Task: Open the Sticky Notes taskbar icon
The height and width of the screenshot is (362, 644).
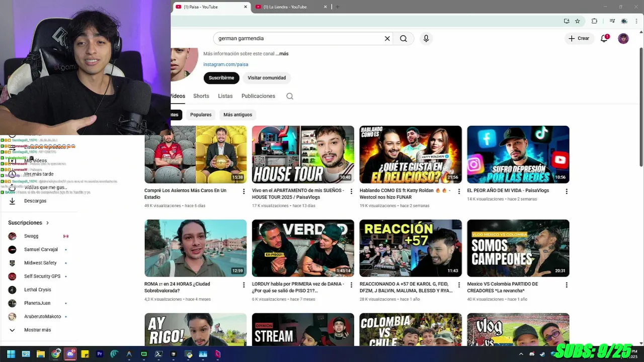Action: [85, 354]
